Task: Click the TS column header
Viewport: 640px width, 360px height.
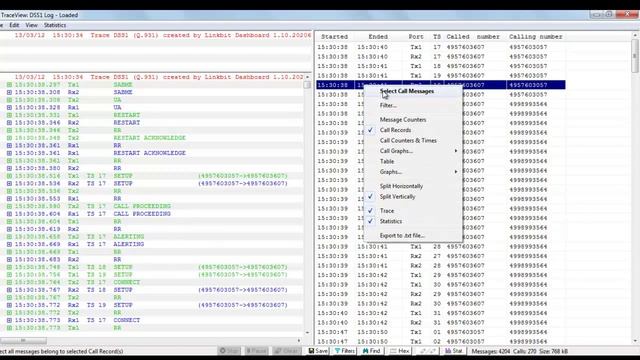Action: pyautogui.click(x=437, y=37)
